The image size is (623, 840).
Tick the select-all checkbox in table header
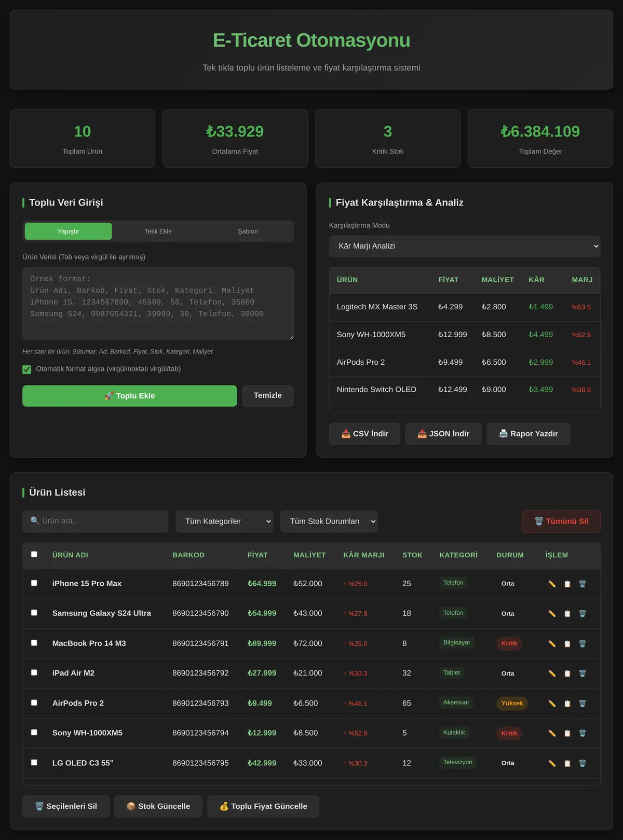click(x=34, y=554)
